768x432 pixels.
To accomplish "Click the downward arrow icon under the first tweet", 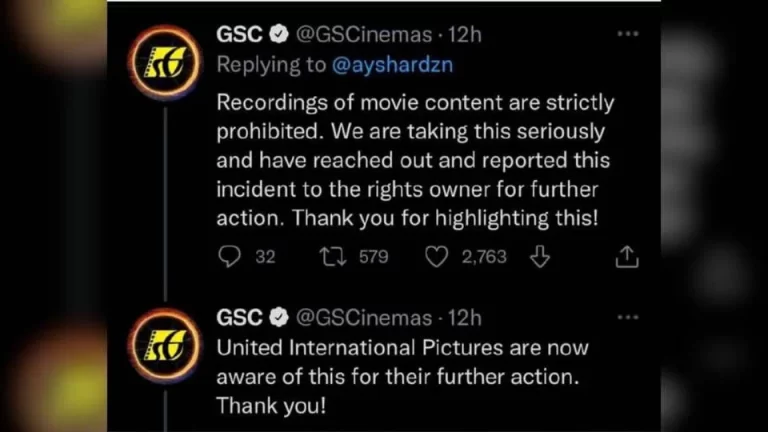I will pyautogui.click(x=540, y=257).
